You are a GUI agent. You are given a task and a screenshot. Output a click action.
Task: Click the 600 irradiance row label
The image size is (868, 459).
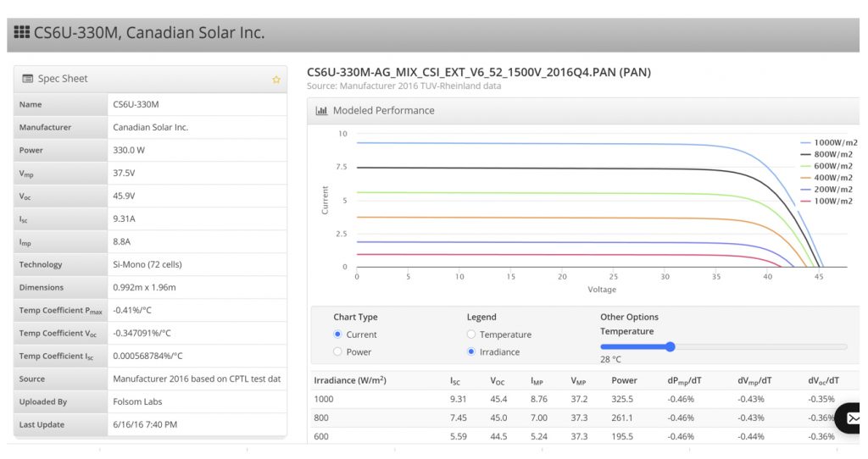click(321, 436)
